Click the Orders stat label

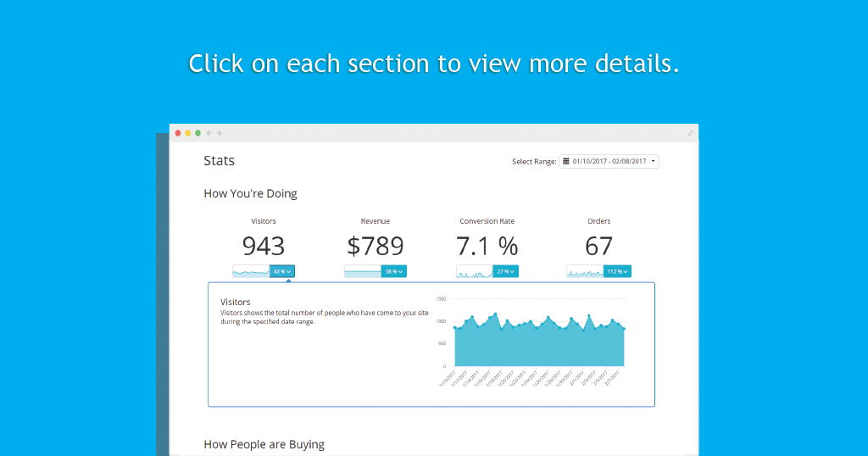pos(599,221)
